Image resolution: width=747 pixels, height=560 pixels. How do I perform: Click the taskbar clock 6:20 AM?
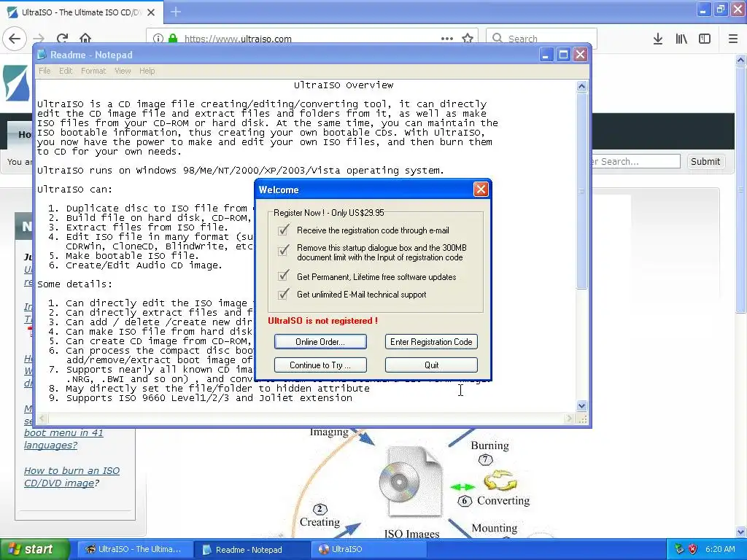point(720,549)
